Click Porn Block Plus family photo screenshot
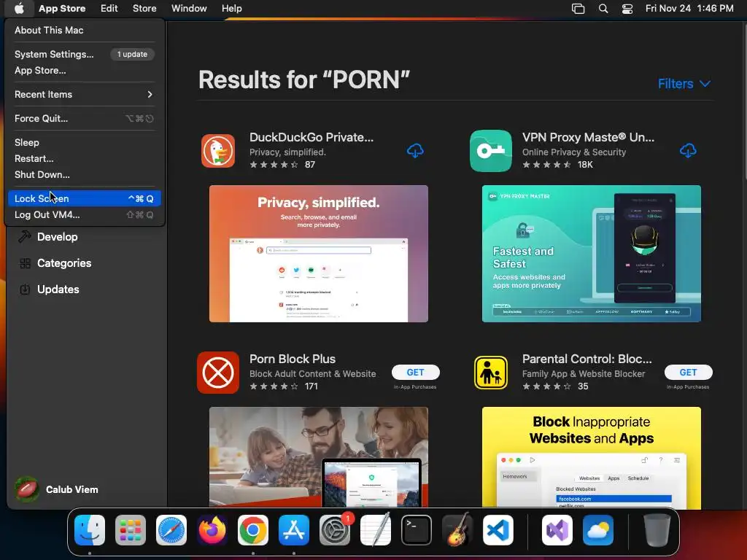Image resolution: width=747 pixels, height=560 pixels. click(x=319, y=456)
